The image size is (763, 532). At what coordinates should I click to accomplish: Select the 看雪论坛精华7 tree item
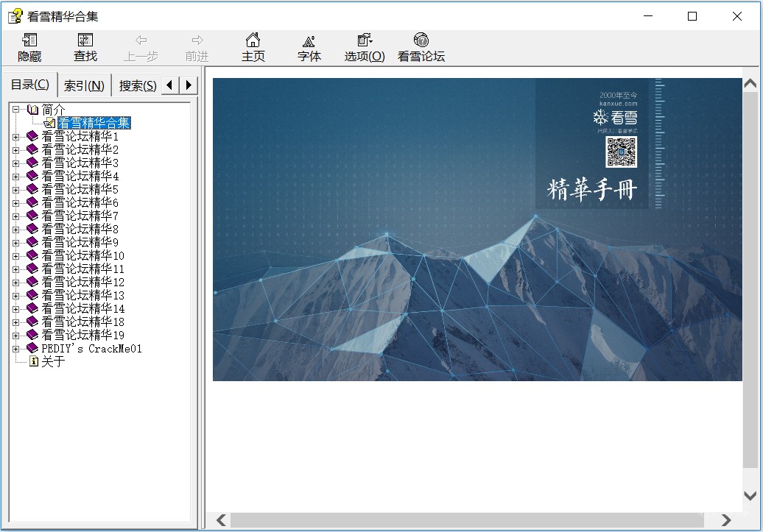point(80,216)
